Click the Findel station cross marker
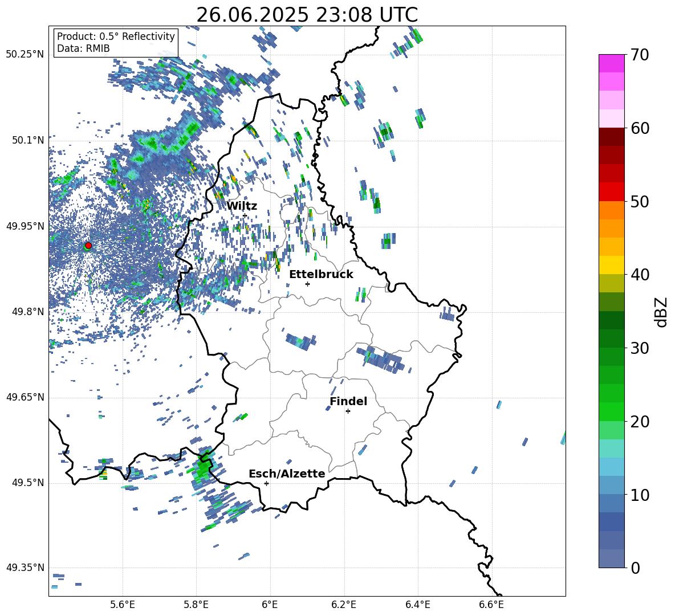Image resolution: width=675 pixels, height=616 pixels. pyautogui.click(x=348, y=411)
